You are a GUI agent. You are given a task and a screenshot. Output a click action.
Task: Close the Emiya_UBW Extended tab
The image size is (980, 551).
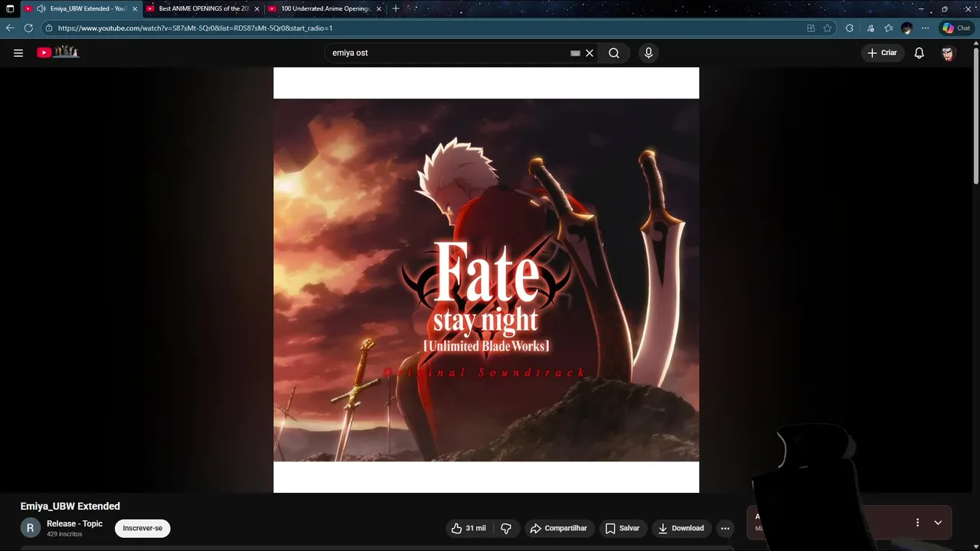point(135,9)
